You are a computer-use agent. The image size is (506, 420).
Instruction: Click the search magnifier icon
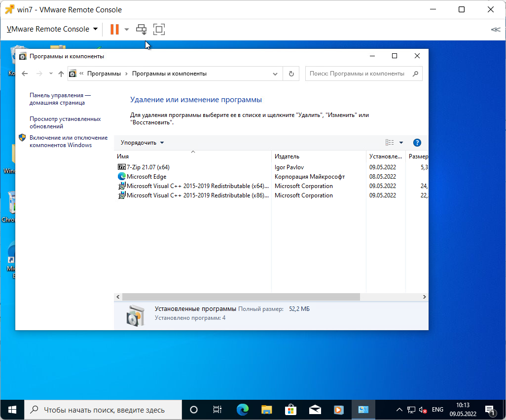coord(416,74)
